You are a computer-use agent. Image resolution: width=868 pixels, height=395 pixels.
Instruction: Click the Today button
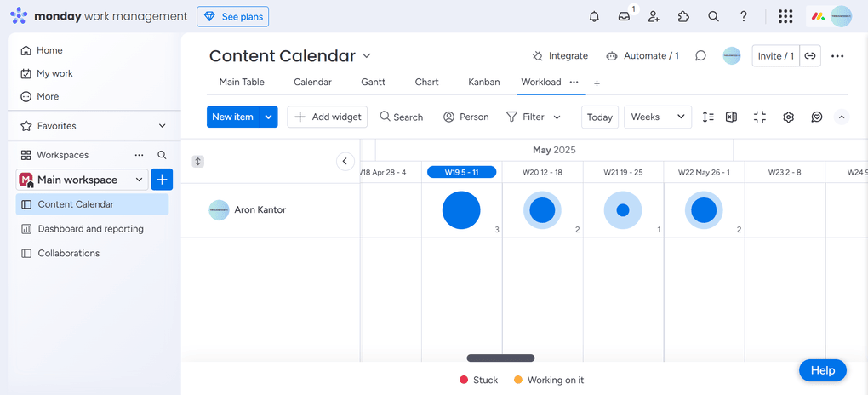[x=600, y=117]
